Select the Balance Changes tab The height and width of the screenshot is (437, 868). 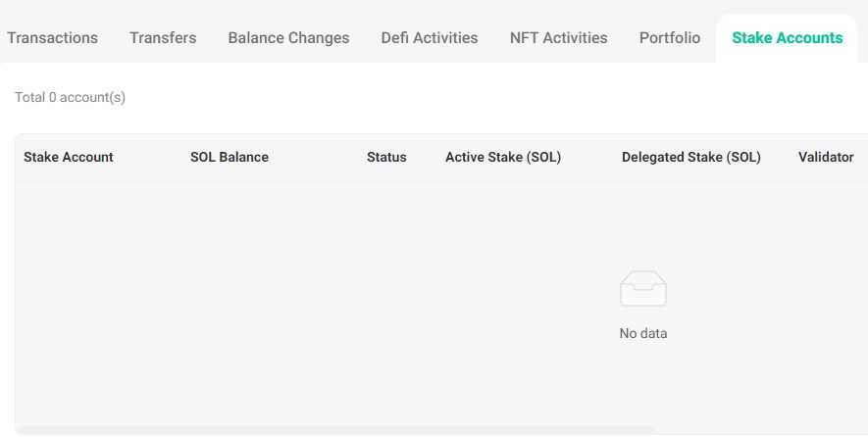[288, 37]
